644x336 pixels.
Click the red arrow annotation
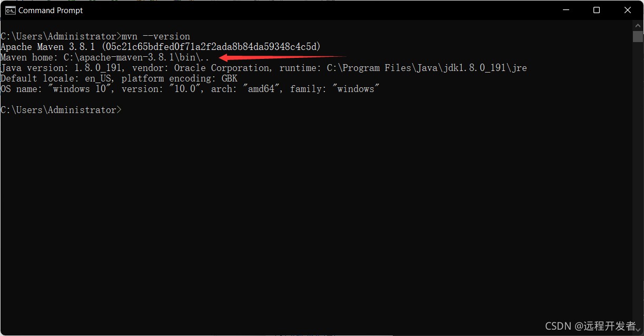(x=283, y=57)
